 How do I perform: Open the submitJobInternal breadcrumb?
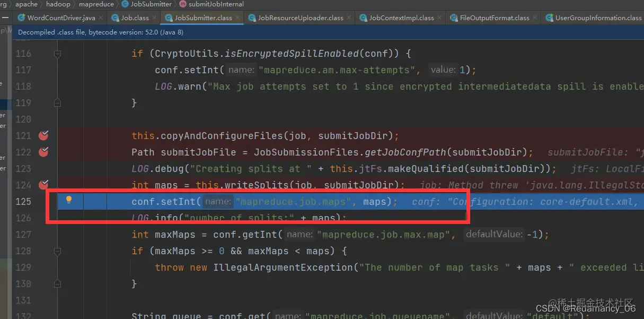pyautogui.click(x=216, y=4)
